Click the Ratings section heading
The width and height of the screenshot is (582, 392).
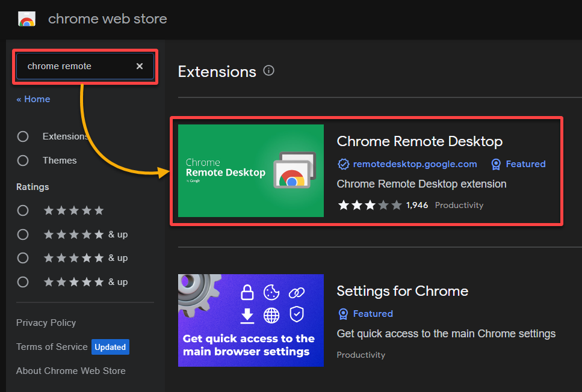pos(33,187)
